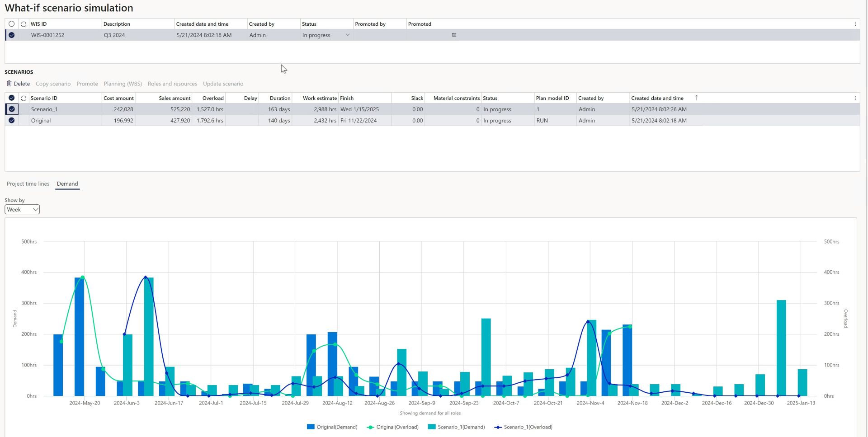
Task: Click the WIS-0001252 ID cell
Action: (47, 35)
